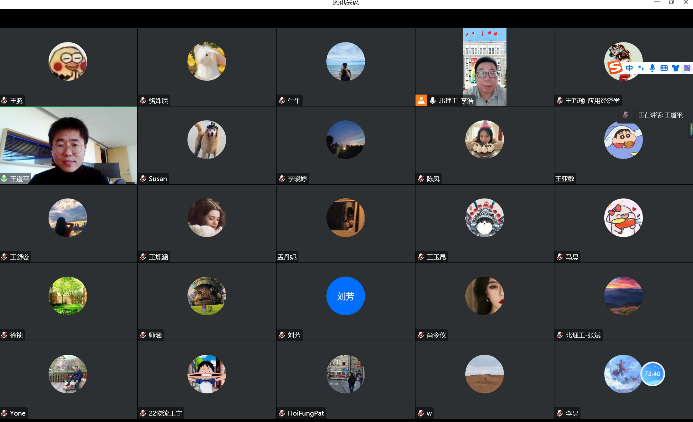Click the Crayon Shin-chan cartoon avatar
The height and width of the screenshot is (422, 693).
tap(623, 140)
